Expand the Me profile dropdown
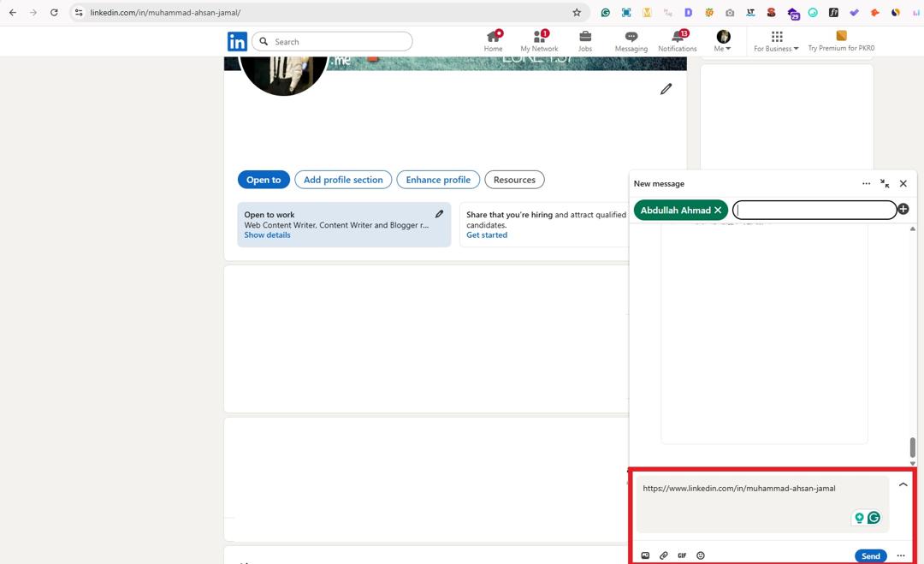Screen dimensions: 924x564 click(x=723, y=41)
